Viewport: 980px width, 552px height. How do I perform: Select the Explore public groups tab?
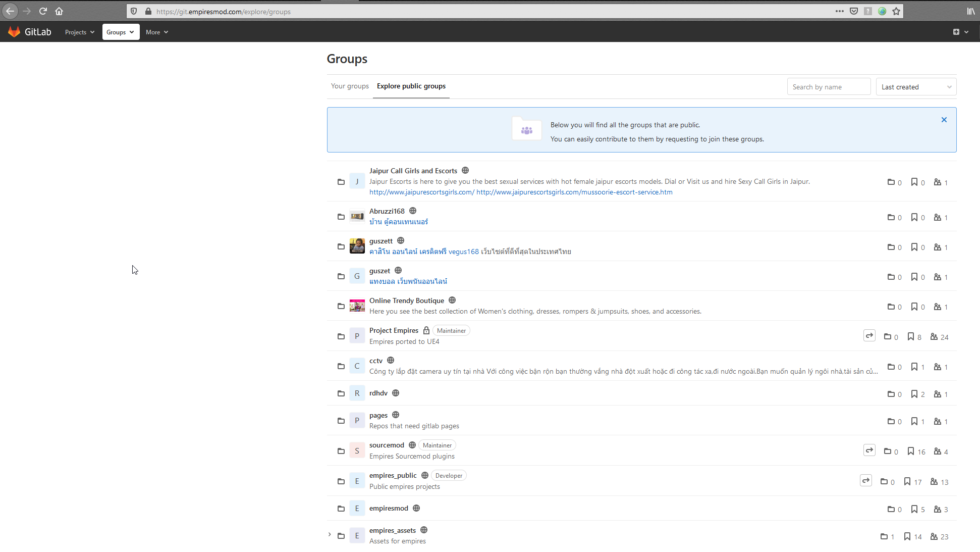(x=411, y=86)
